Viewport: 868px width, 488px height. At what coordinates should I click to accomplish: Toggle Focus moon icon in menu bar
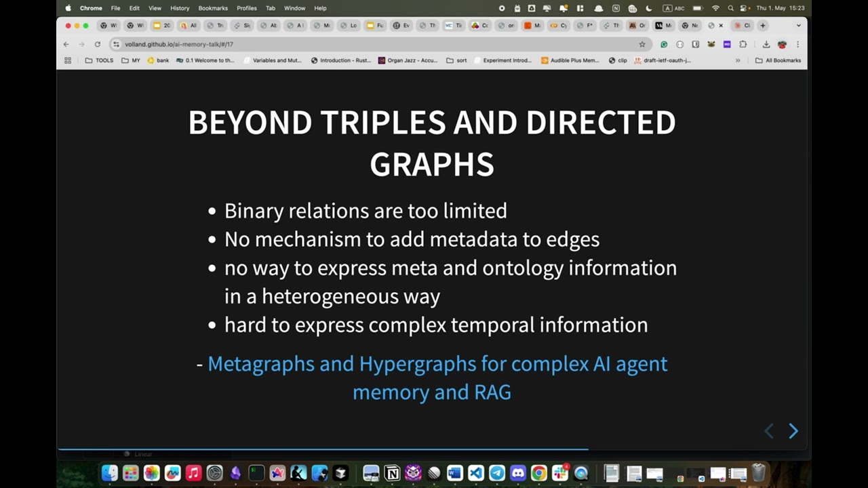coord(648,8)
